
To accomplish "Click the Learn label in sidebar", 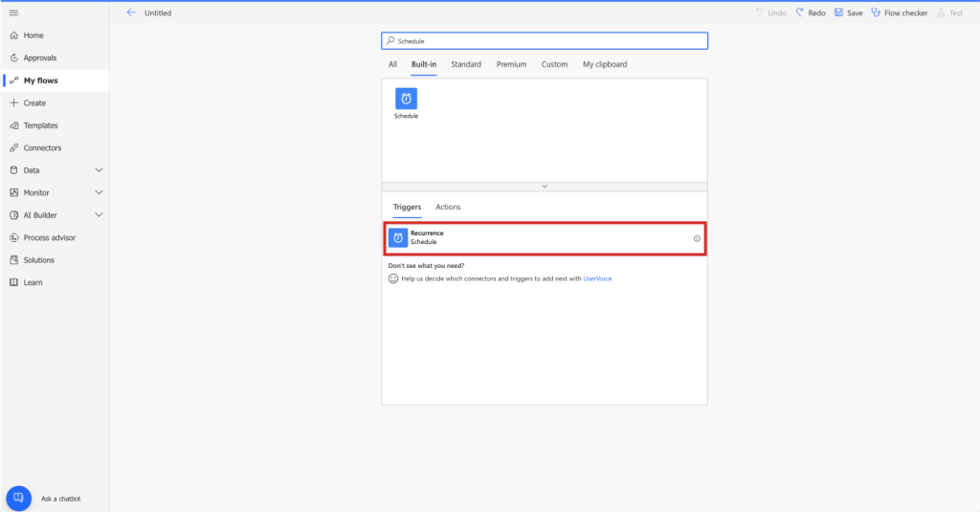I will pyautogui.click(x=33, y=282).
